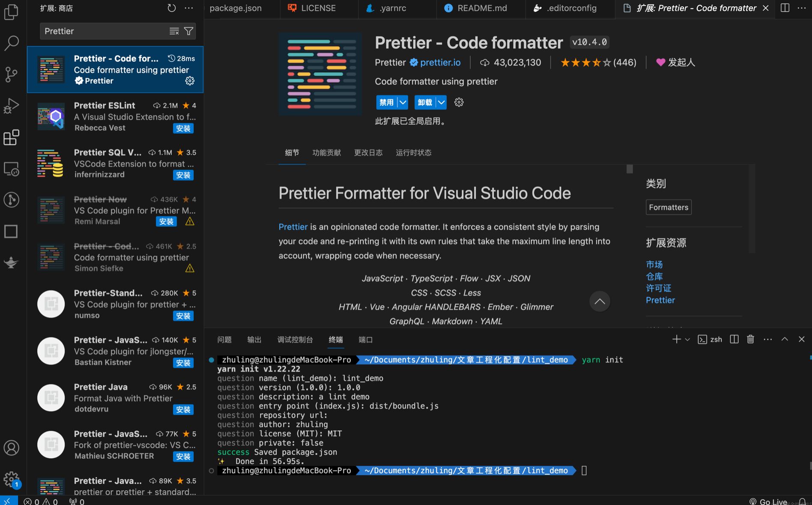
Task: Split the editor to the right
Action: [785, 8]
